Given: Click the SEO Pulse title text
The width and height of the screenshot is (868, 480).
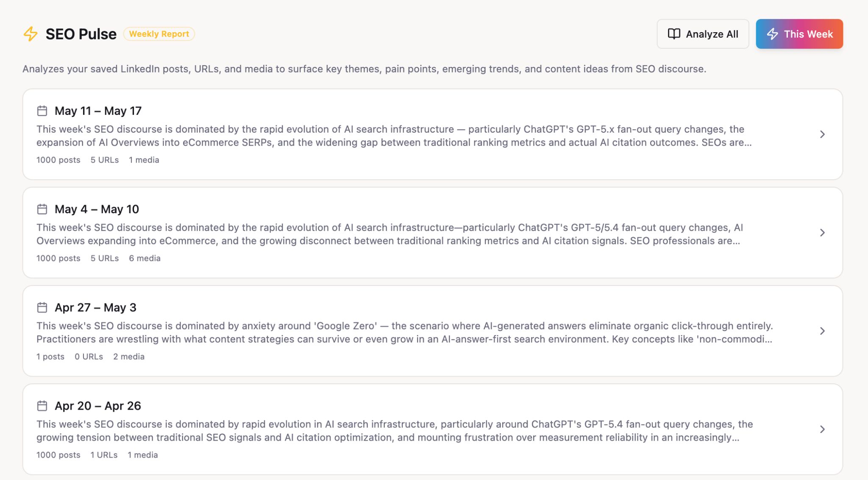Looking at the screenshot, I should tap(81, 34).
